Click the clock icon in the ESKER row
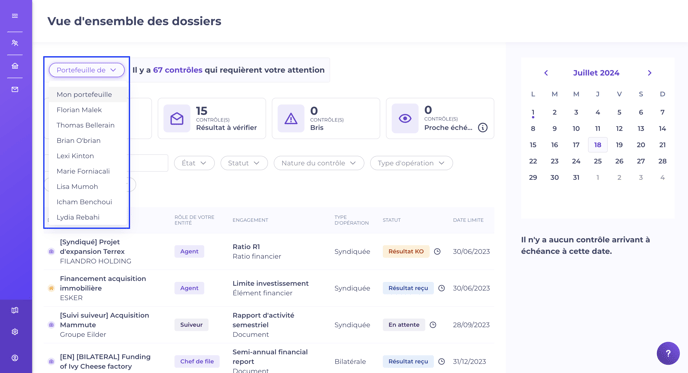The width and height of the screenshot is (688, 373). point(441,288)
